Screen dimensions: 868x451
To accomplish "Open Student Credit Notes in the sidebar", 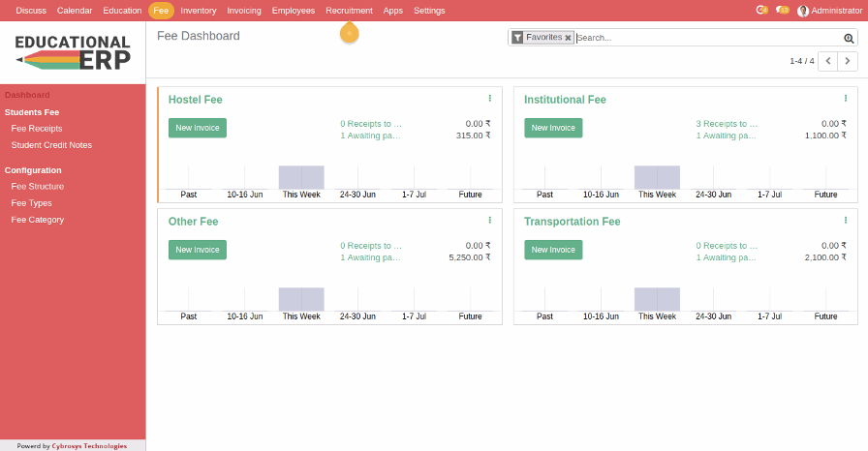I will [x=51, y=145].
